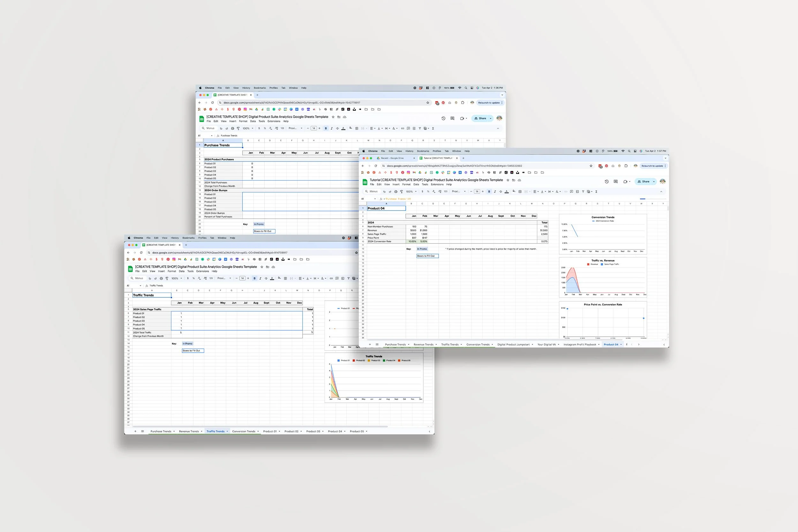Click version history icon in Tutorial spreadsheet window
This screenshot has width=798, height=532.
point(607,182)
